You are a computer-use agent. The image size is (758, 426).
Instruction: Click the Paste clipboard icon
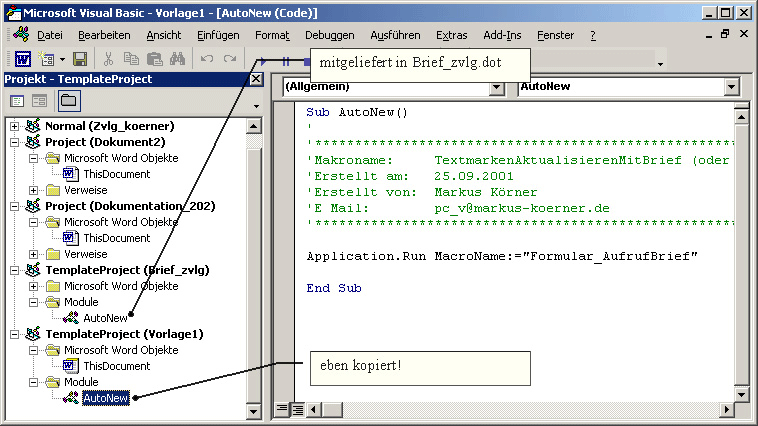tap(154, 59)
